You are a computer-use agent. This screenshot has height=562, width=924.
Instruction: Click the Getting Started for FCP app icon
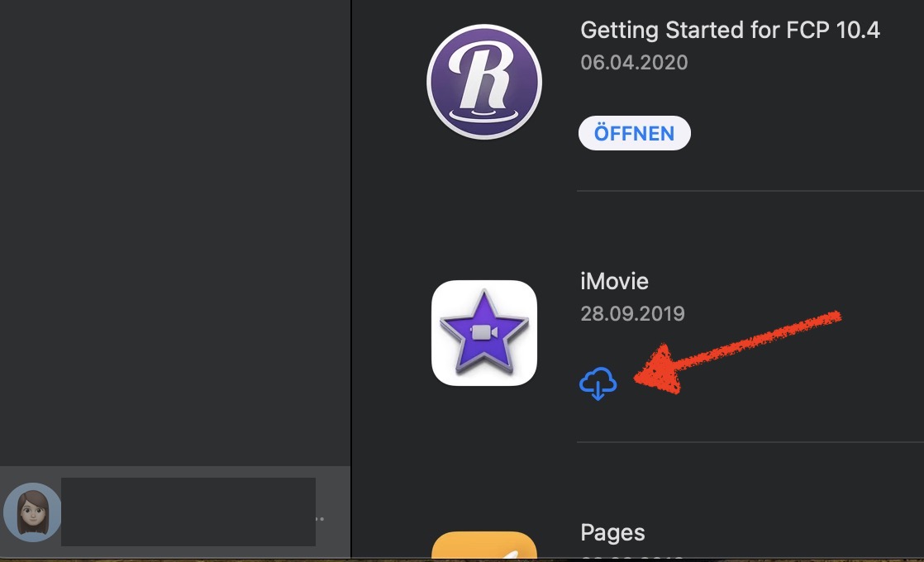[x=484, y=82]
